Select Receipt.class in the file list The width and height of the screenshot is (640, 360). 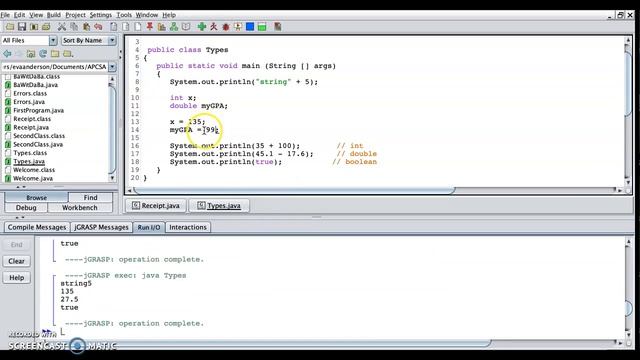click(32, 119)
